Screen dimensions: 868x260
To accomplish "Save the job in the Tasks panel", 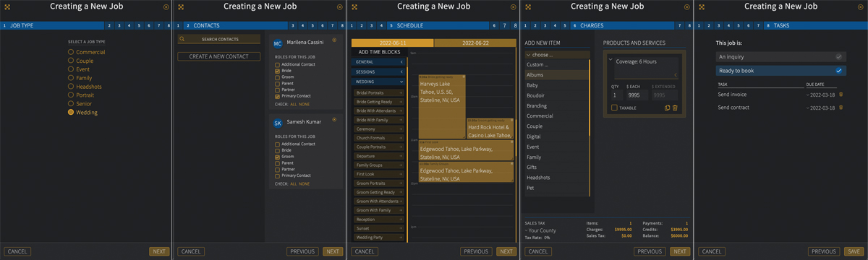I will 854,251.
